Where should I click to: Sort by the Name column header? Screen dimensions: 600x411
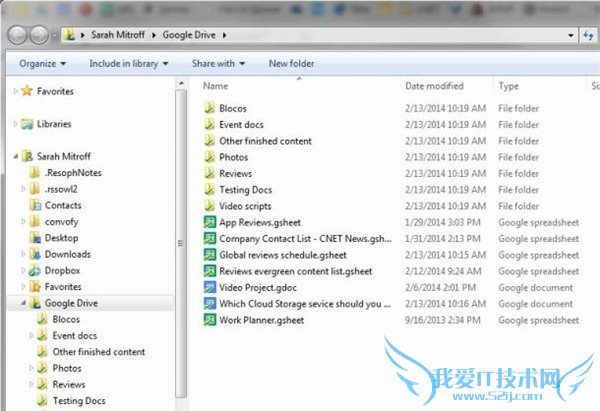(215, 86)
